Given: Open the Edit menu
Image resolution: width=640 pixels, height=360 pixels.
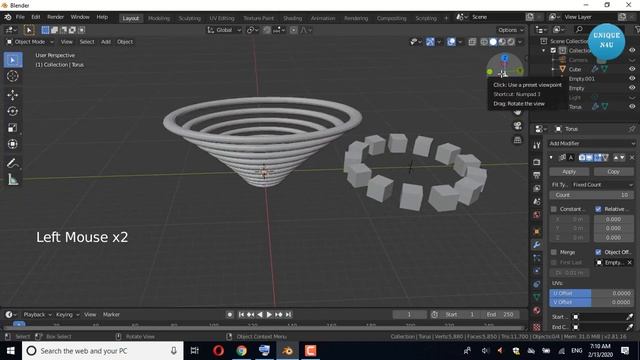Looking at the screenshot, I should pos(36,17).
